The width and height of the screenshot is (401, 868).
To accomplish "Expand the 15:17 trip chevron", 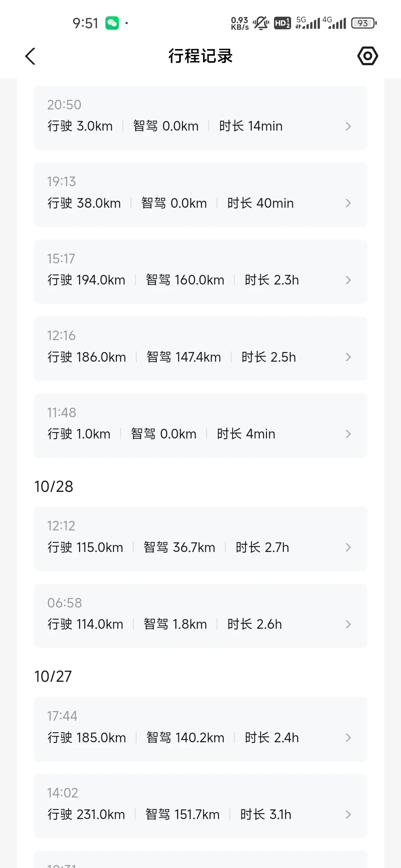I will pos(348,280).
